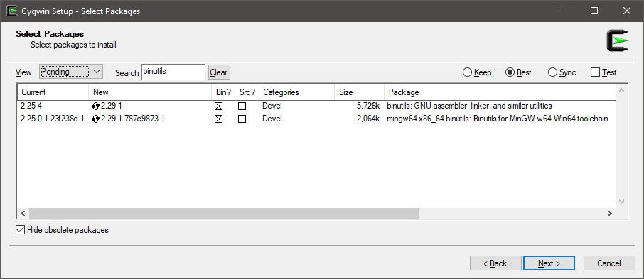Screen dimensions: 644x279
Task: Click the cycle icon beside 2.29.1.787c9873-1
Action: pyautogui.click(x=96, y=119)
